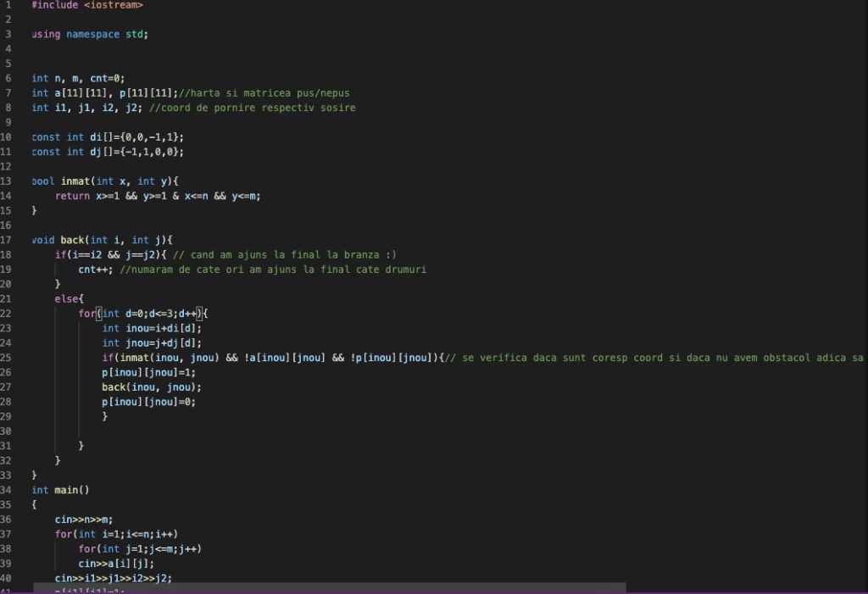Click 'void back(int i, int j){' definition

(x=102, y=240)
